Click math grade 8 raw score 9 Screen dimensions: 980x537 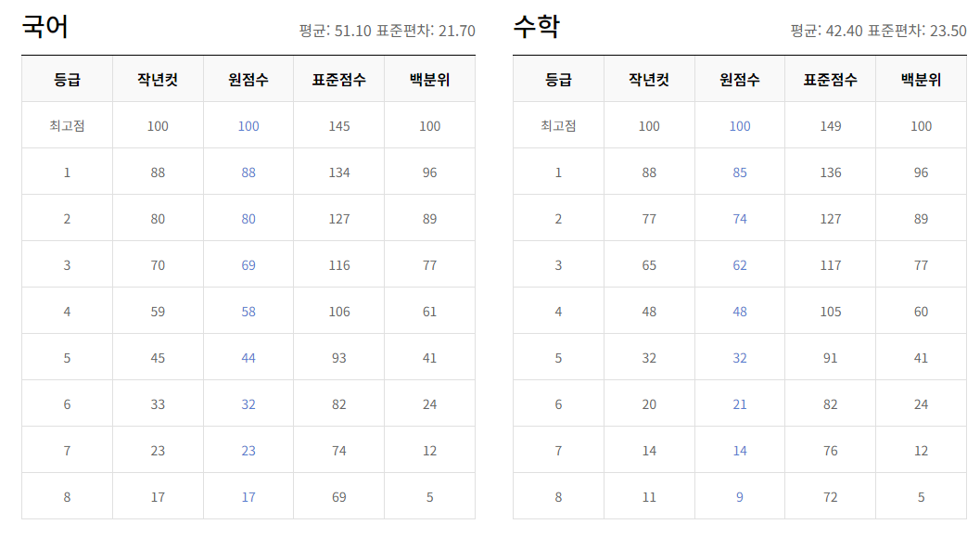738,496
